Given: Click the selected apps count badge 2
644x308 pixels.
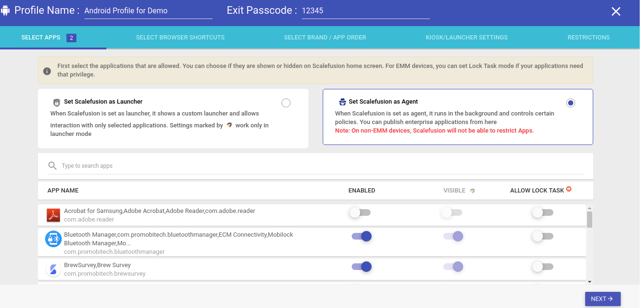Looking at the screenshot, I should tap(72, 38).
